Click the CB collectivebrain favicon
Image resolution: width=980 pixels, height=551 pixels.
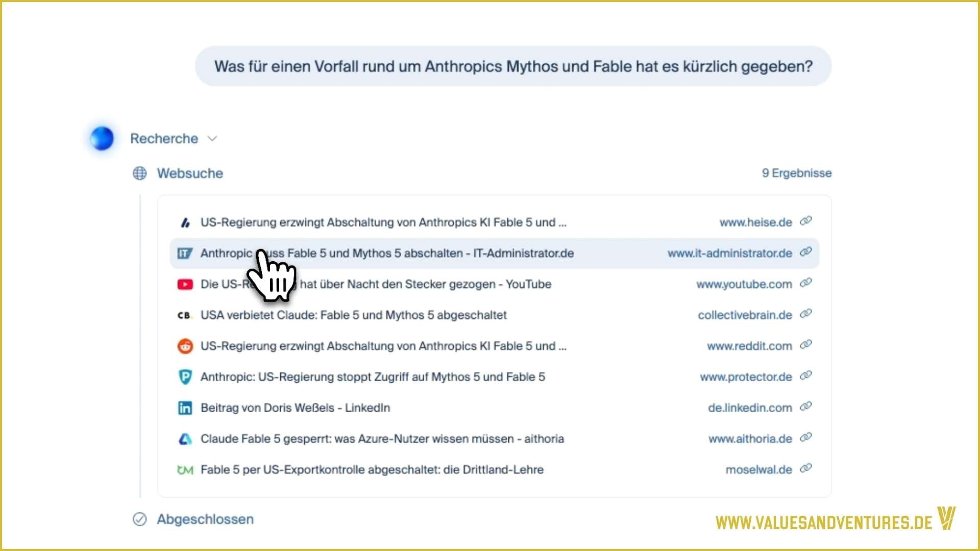point(184,315)
